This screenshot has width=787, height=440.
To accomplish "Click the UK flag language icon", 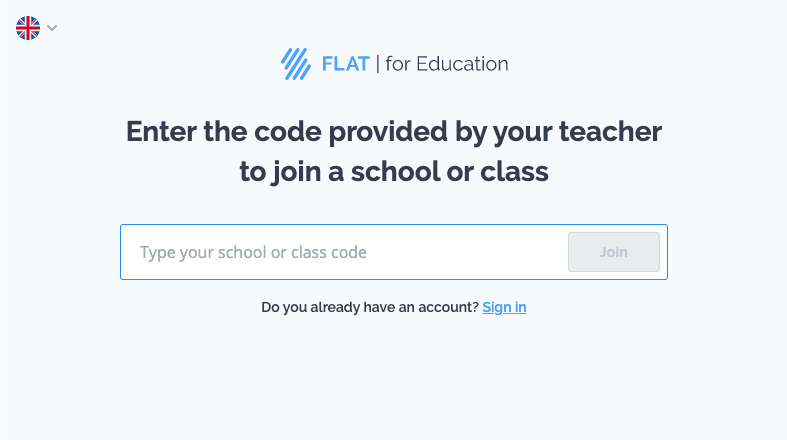I will point(28,28).
